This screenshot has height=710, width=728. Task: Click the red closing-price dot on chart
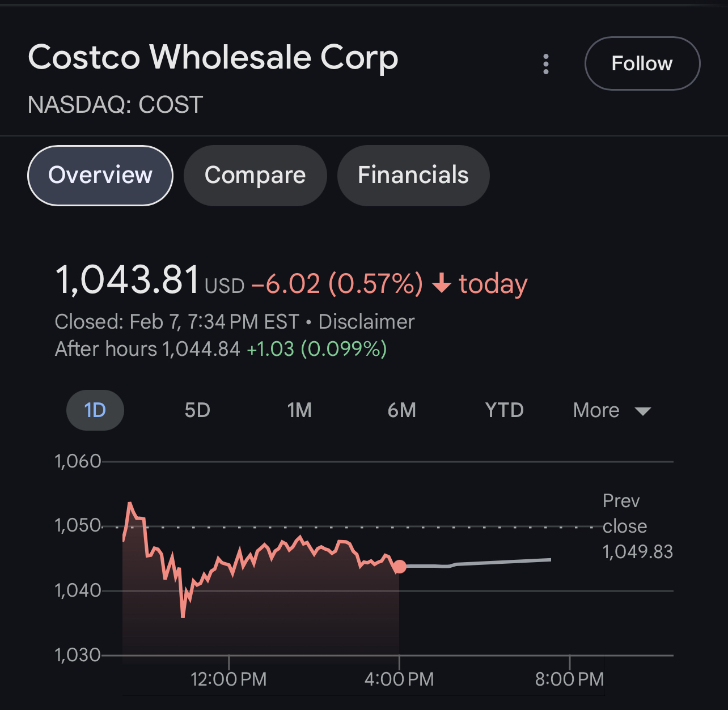click(x=400, y=567)
